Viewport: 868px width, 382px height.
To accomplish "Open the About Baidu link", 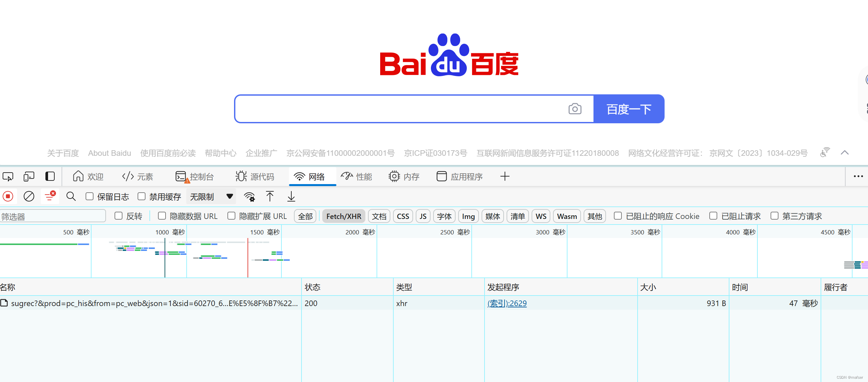I will tap(110, 153).
